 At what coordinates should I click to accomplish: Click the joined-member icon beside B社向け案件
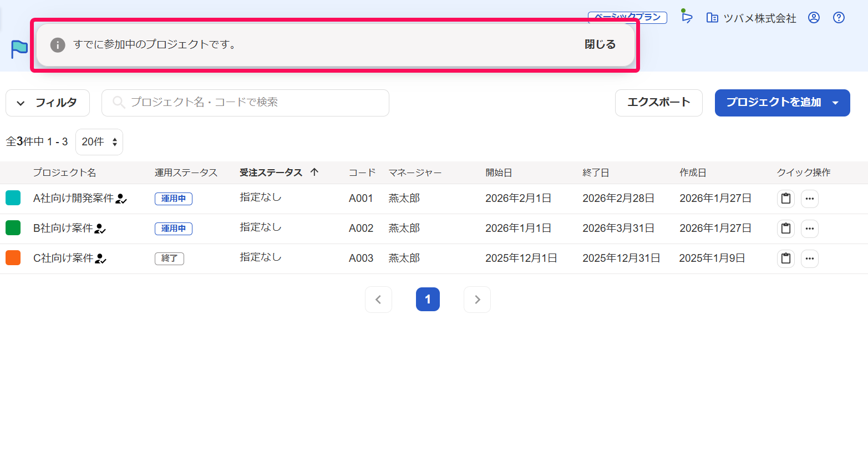tap(100, 229)
